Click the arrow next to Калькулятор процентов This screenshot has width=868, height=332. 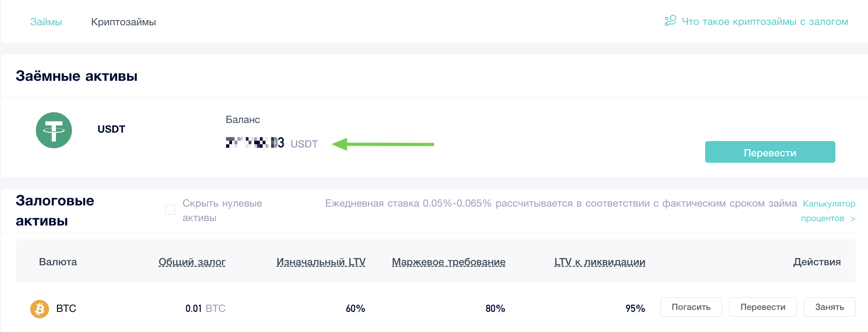tap(853, 219)
